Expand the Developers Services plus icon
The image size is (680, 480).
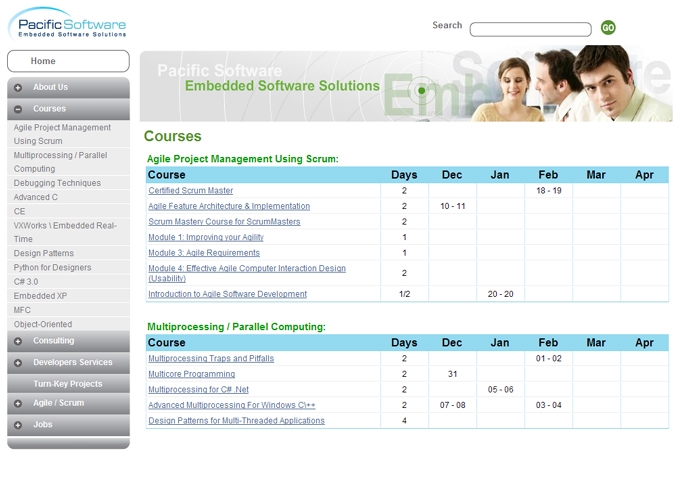[18, 363]
